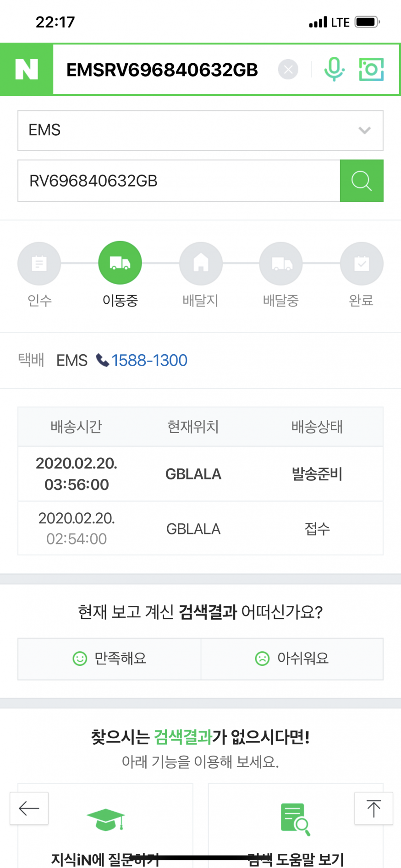The image size is (401, 868).
Task: Select the 이동중 truck step icon
Action: (x=120, y=263)
